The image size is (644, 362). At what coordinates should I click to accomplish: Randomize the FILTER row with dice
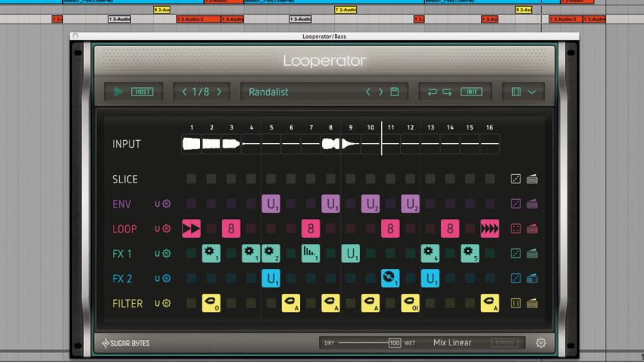(x=515, y=304)
